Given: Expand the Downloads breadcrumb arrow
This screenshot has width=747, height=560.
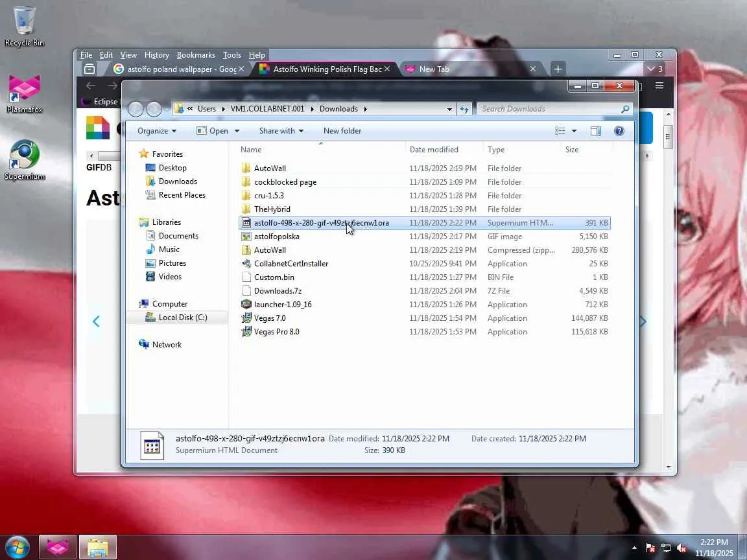Looking at the screenshot, I should 366,109.
